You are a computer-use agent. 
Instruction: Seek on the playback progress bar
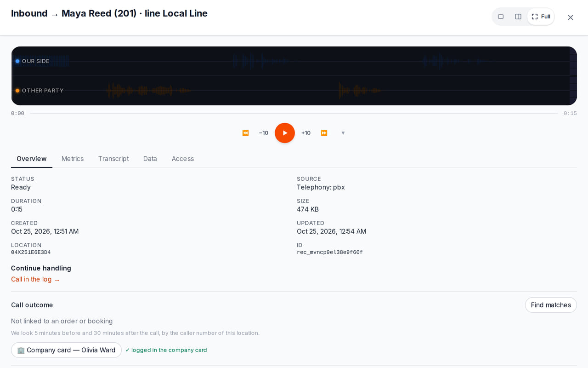[294, 114]
